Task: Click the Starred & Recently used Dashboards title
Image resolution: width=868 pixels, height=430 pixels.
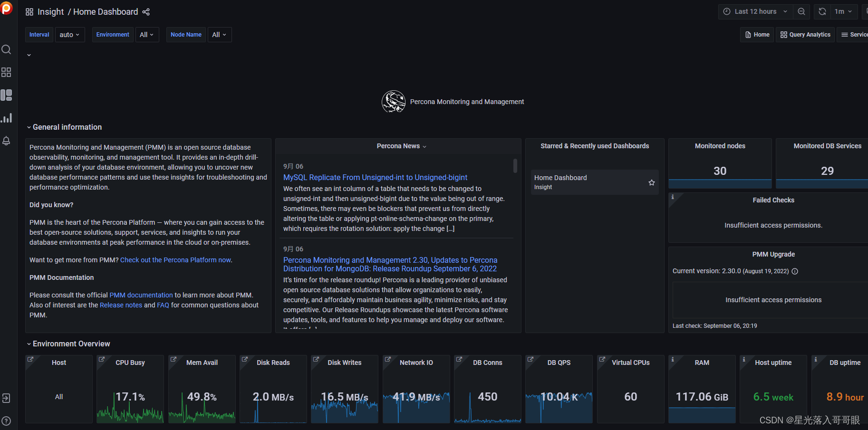Action: point(595,146)
